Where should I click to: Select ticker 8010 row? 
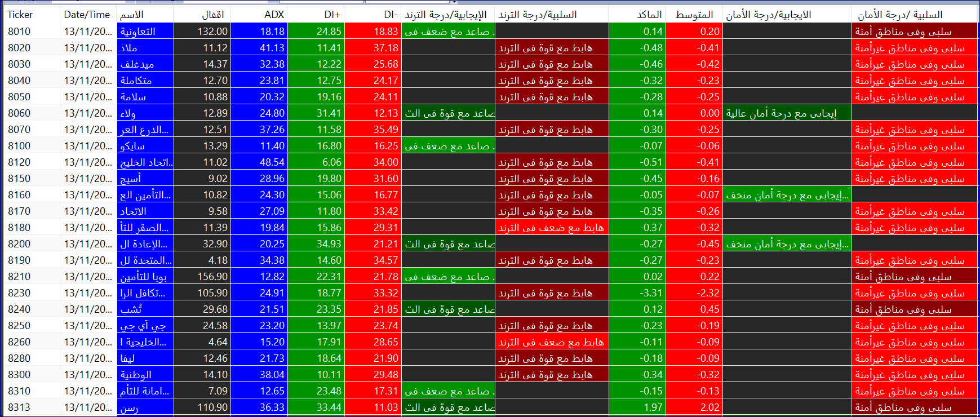click(20, 32)
